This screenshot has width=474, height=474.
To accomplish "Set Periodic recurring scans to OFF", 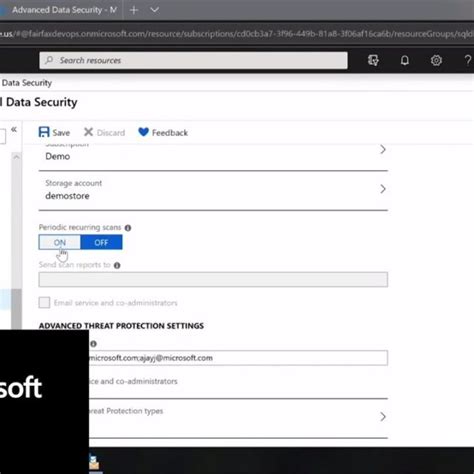I will pos(101,242).
